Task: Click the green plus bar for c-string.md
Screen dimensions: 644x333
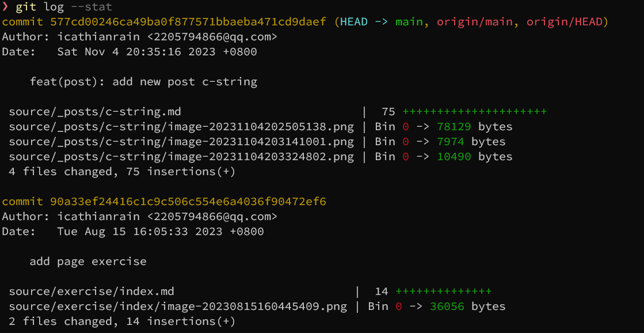Action: pos(474,112)
